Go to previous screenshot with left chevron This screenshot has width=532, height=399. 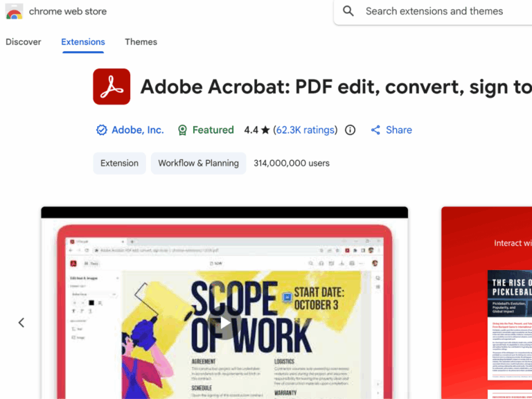click(x=21, y=323)
